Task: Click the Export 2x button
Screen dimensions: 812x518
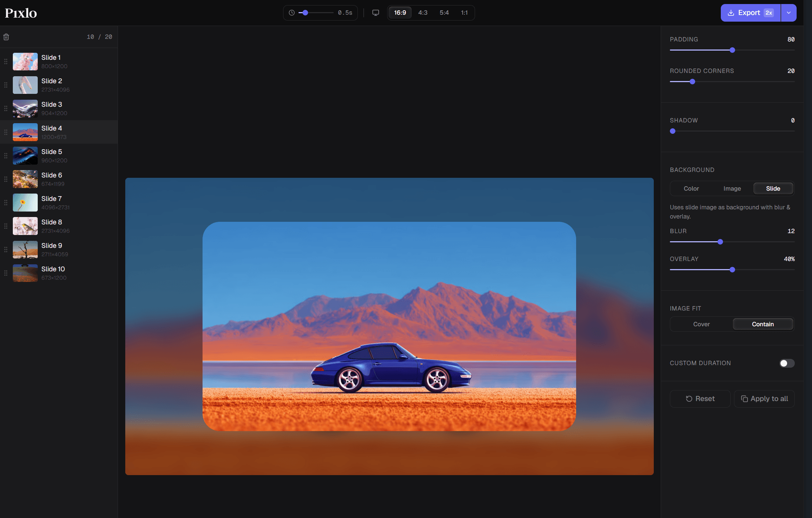Action: [x=750, y=13]
